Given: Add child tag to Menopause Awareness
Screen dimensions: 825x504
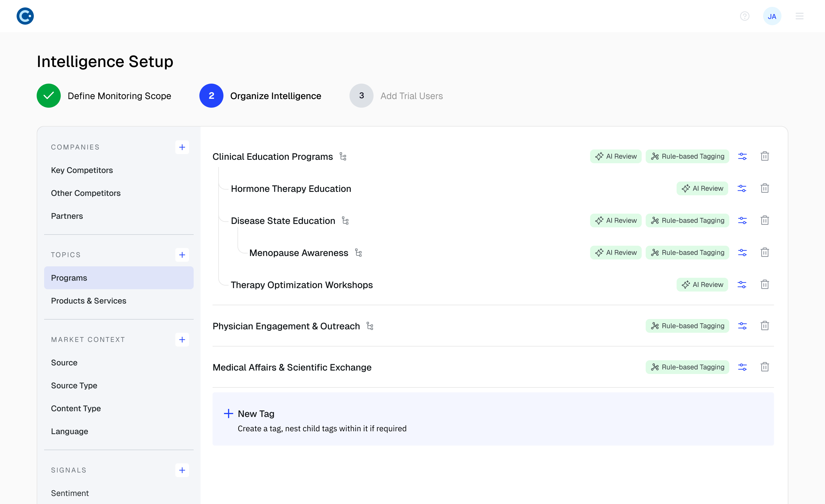Looking at the screenshot, I should tap(358, 253).
